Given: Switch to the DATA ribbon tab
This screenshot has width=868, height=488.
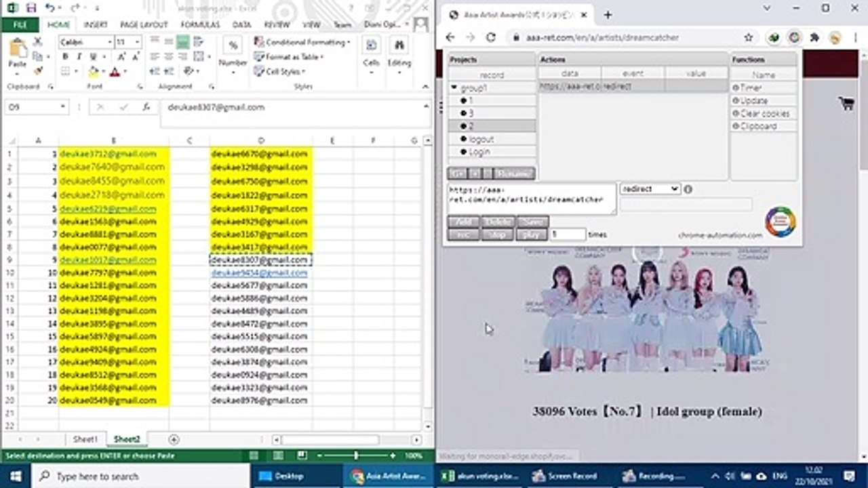Looking at the screenshot, I should [241, 24].
